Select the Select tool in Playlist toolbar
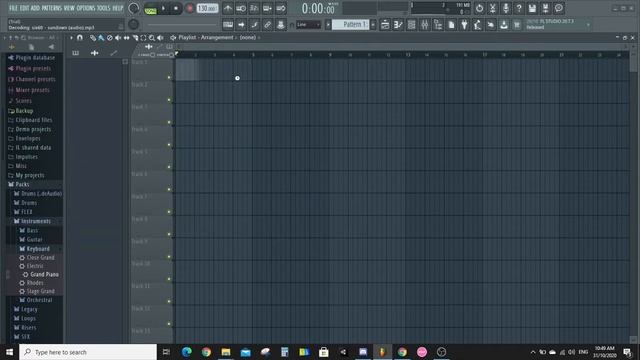The width and height of the screenshot is (640, 360). click(143, 38)
